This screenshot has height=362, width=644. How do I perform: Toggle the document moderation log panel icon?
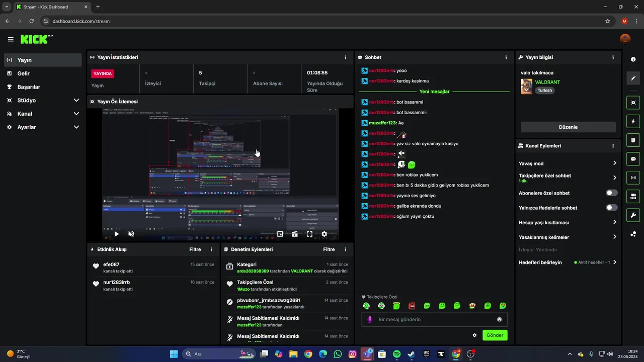pos(633,140)
